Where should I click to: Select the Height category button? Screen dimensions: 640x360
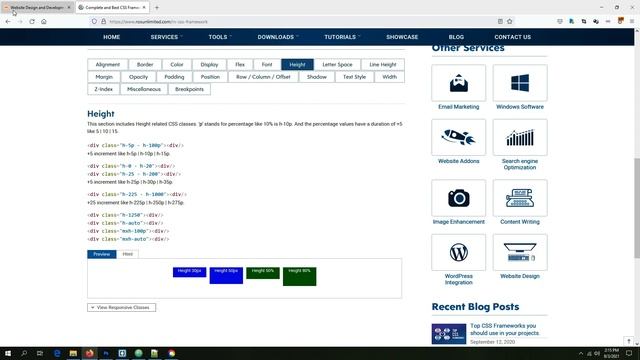pos(297,64)
